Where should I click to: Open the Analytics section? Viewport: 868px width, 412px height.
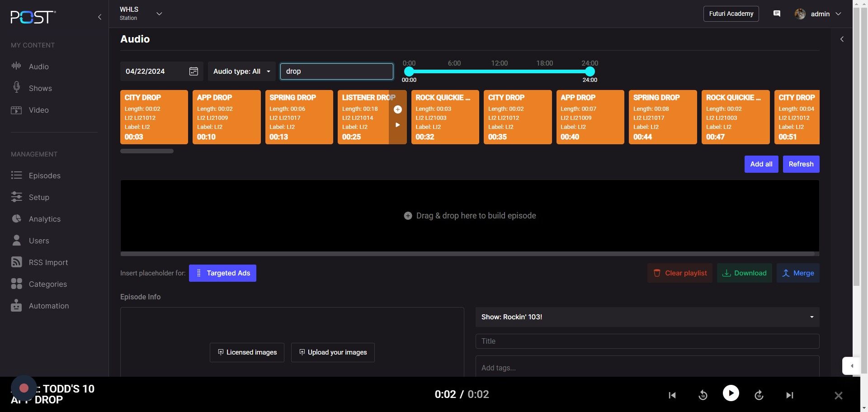44,219
